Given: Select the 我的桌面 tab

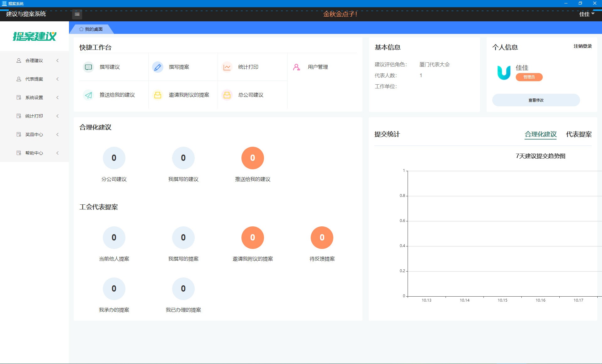Looking at the screenshot, I should coord(91,29).
